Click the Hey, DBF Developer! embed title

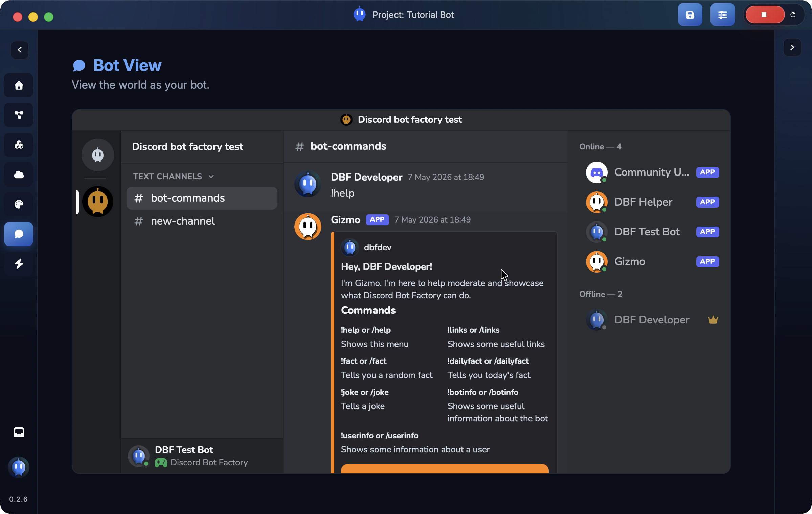click(386, 266)
